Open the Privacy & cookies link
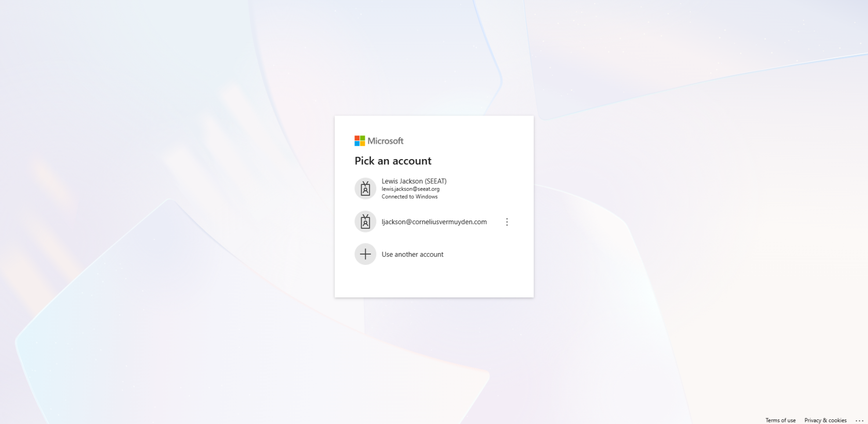868x424 pixels. point(825,420)
